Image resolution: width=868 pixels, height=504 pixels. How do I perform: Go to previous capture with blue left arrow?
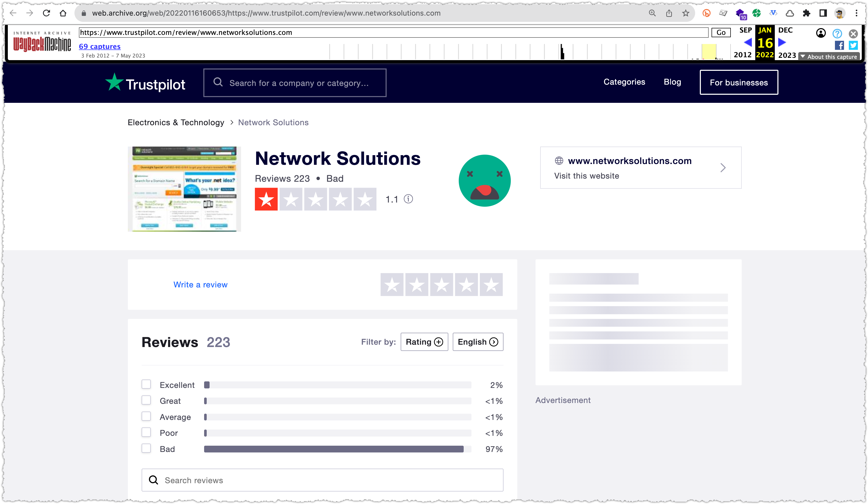747,42
